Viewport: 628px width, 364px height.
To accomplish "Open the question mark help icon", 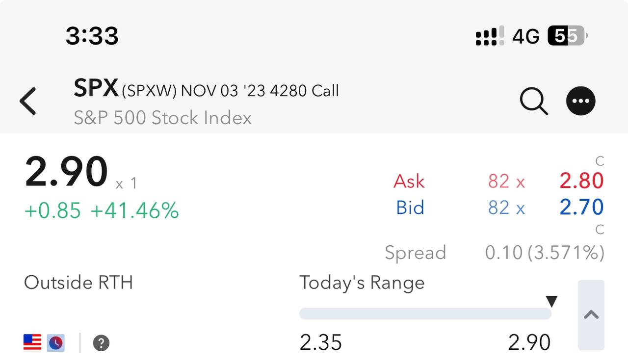I will [101, 342].
